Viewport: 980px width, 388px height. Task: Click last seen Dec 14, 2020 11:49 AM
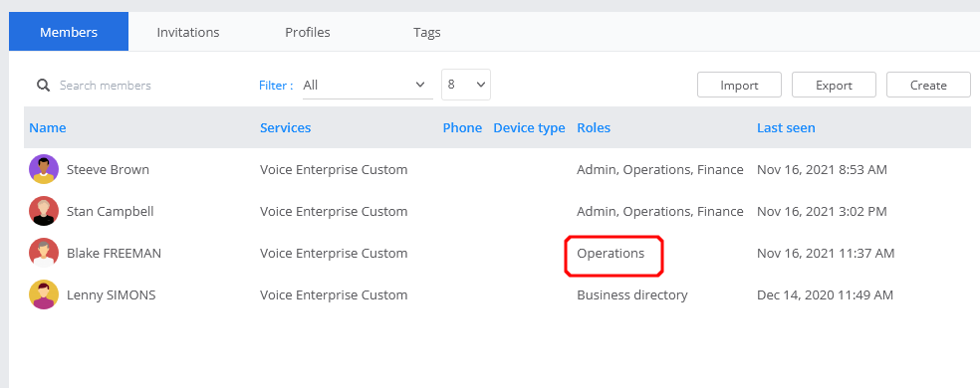[x=825, y=294]
